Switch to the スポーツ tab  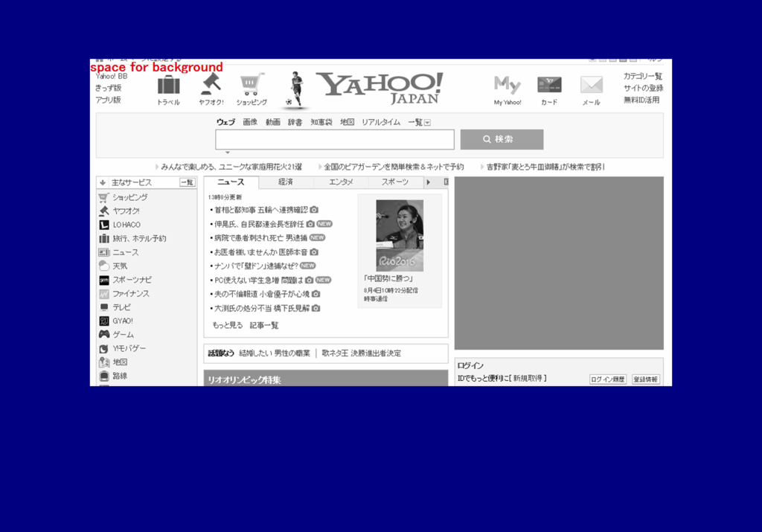tap(395, 182)
